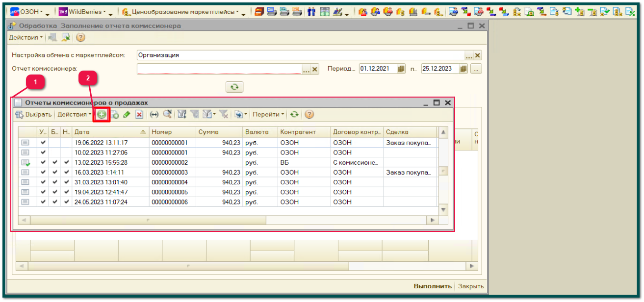Click the red X deletion mark icon
Screen dimensions: 644x302
coord(139,114)
